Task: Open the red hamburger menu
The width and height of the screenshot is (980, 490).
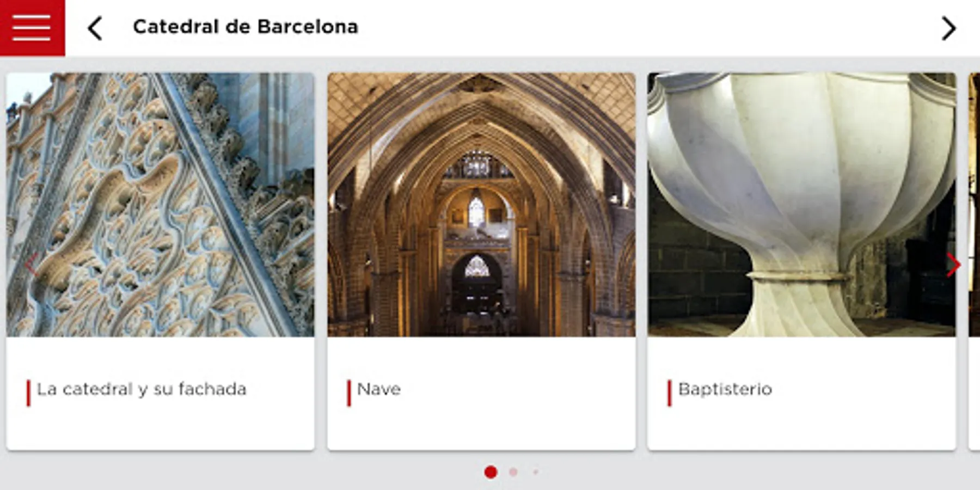Action: pyautogui.click(x=32, y=28)
